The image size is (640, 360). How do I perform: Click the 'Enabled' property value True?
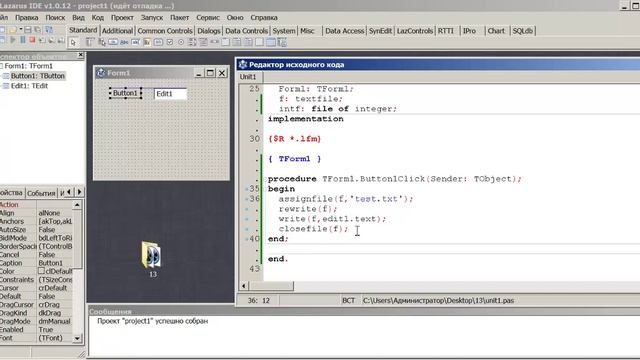[55, 329]
